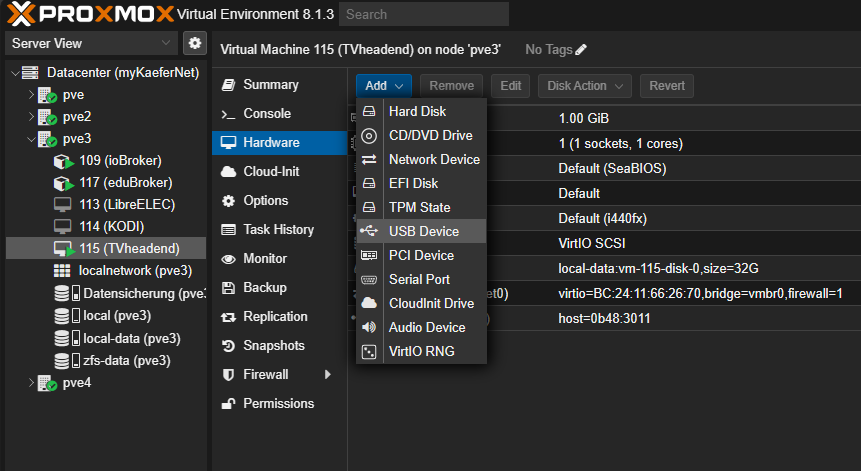
Task: Click the VirtIO RNG dice icon
Action: [369, 352]
